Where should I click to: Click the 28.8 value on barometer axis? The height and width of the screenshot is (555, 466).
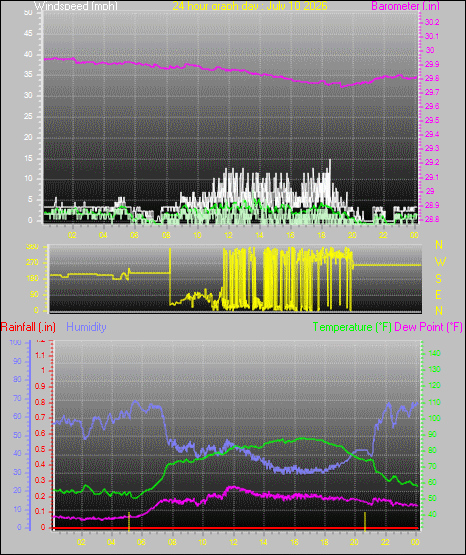point(432,219)
